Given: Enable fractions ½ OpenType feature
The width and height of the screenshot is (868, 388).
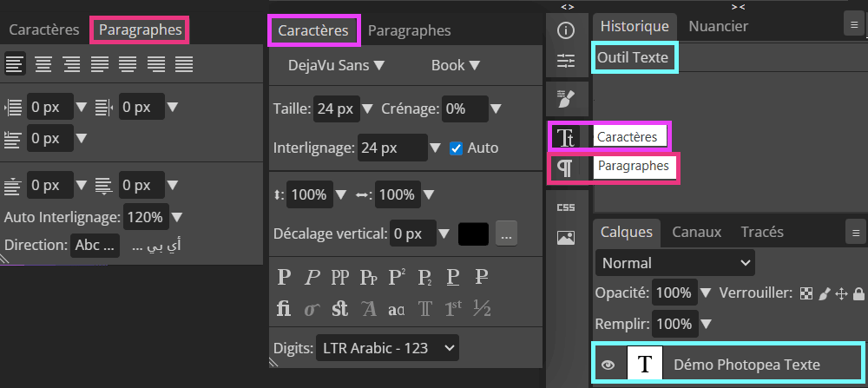Looking at the screenshot, I should coord(482,308).
